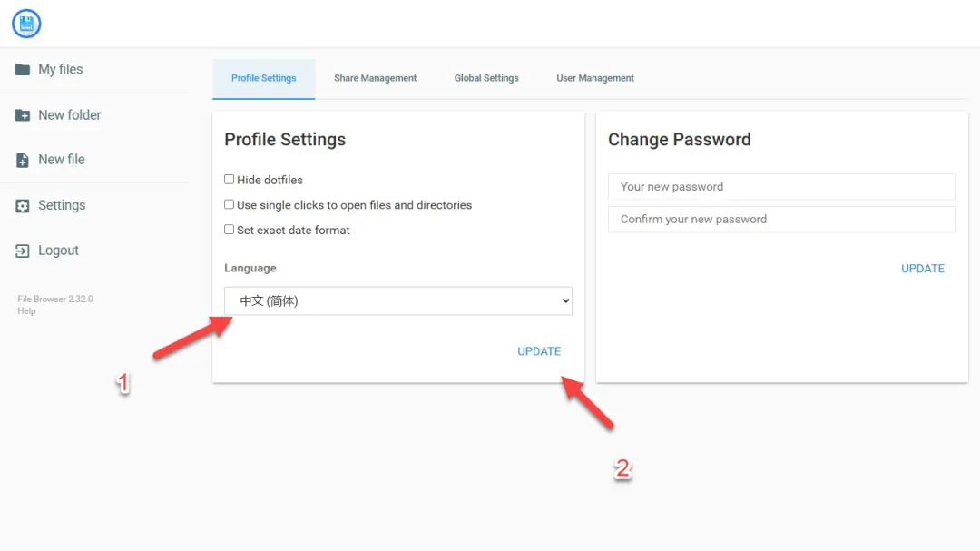The height and width of the screenshot is (551, 980).
Task: Click the Language dropdown arrow
Action: [565, 300]
